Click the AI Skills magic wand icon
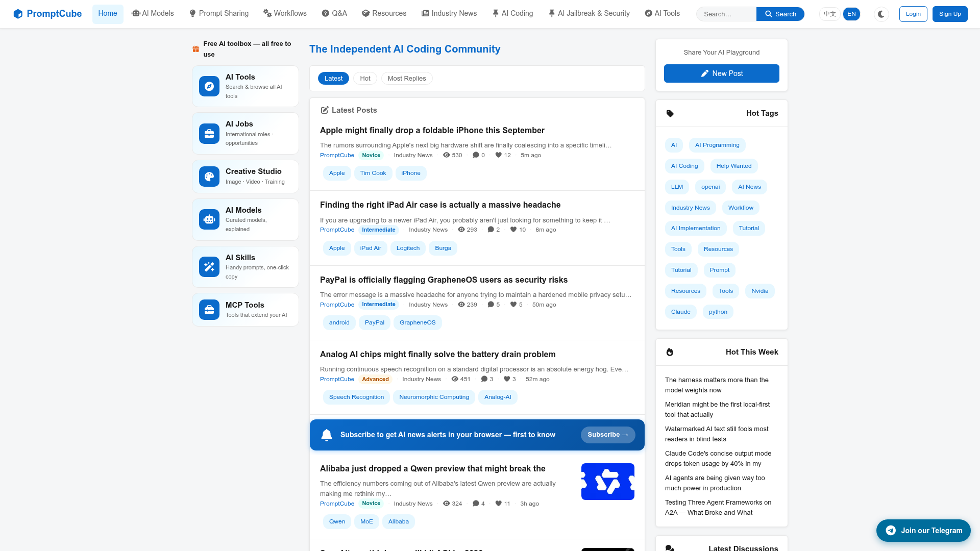 coord(209,267)
